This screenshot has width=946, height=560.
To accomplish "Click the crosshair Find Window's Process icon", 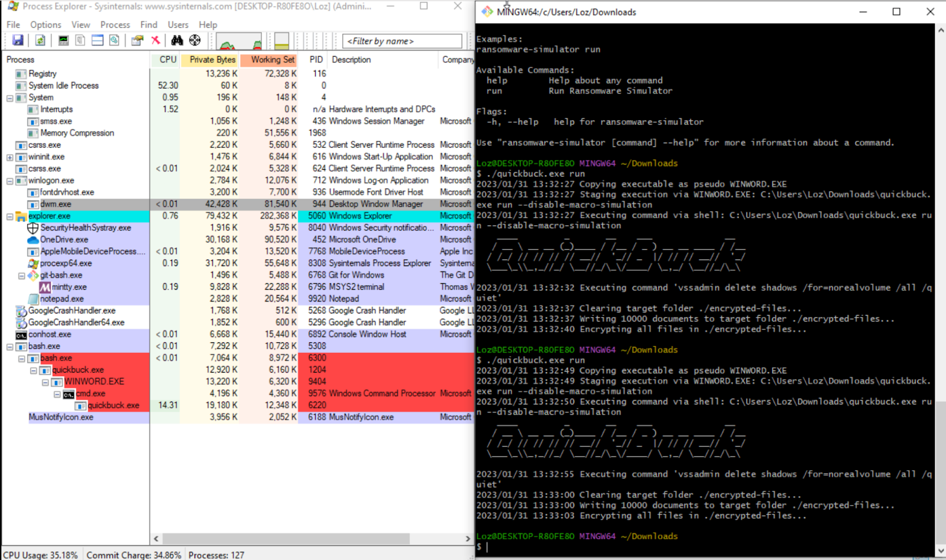I will click(195, 40).
